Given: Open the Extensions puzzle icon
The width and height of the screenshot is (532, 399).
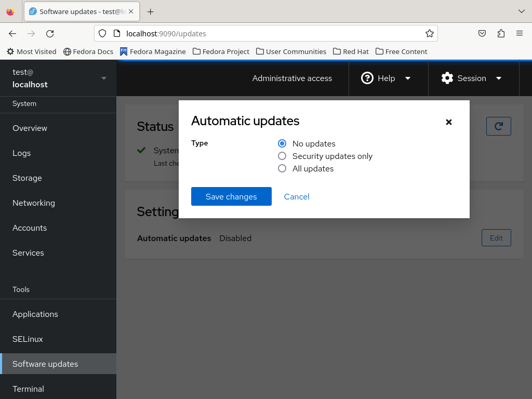Looking at the screenshot, I should [x=501, y=33].
